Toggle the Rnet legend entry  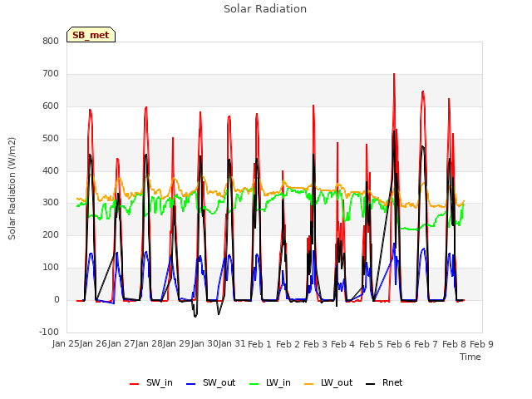pos(384,382)
